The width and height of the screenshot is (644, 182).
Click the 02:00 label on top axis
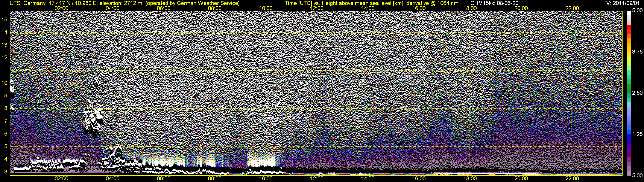coord(61,8)
